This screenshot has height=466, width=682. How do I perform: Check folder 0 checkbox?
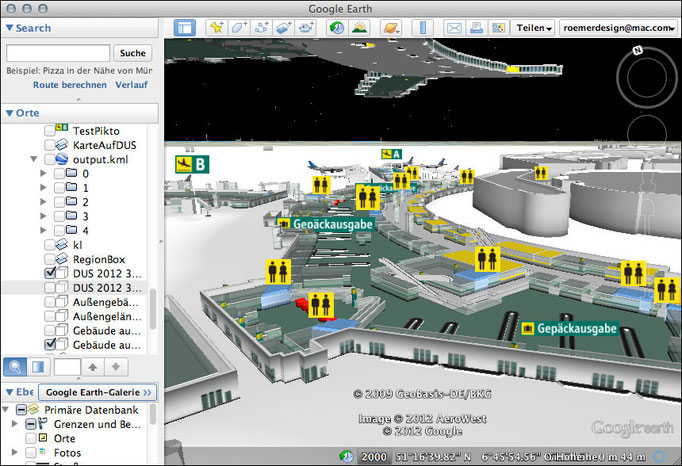pyautogui.click(x=59, y=174)
